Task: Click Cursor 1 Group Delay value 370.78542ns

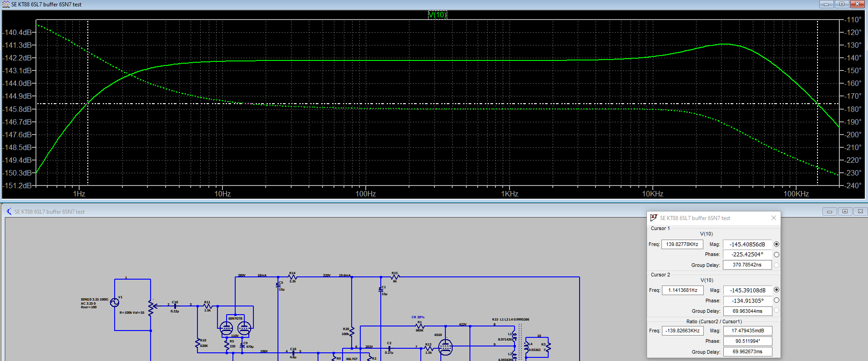Action: (747, 265)
